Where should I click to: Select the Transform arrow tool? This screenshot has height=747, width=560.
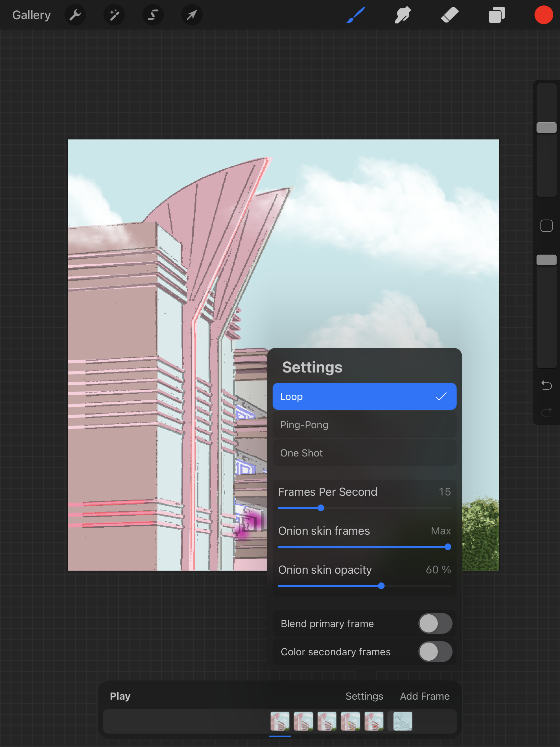191,15
